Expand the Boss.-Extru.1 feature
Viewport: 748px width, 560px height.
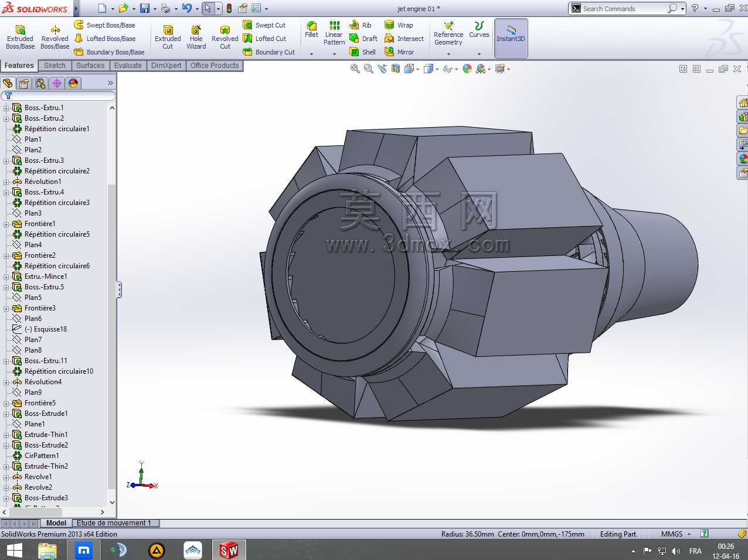point(6,108)
